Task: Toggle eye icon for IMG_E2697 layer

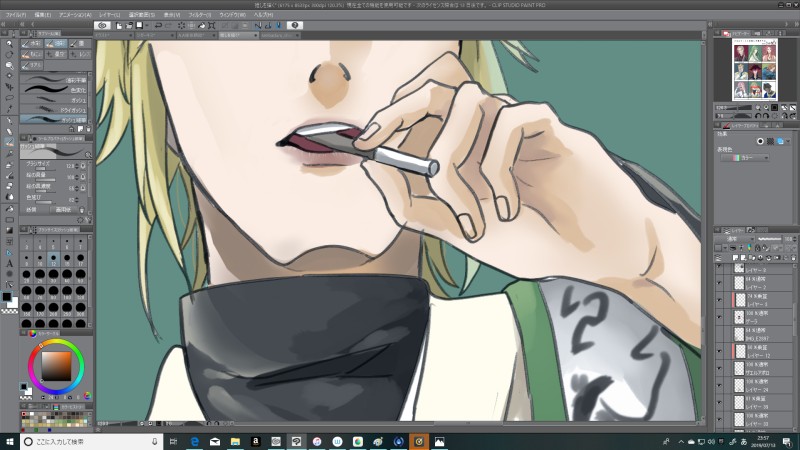Action: (x=719, y=334)
